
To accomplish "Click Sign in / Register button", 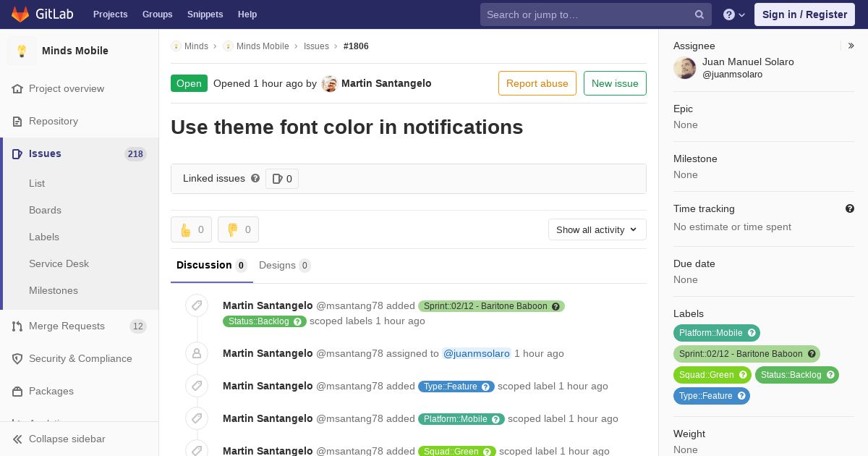I will 804,14.
